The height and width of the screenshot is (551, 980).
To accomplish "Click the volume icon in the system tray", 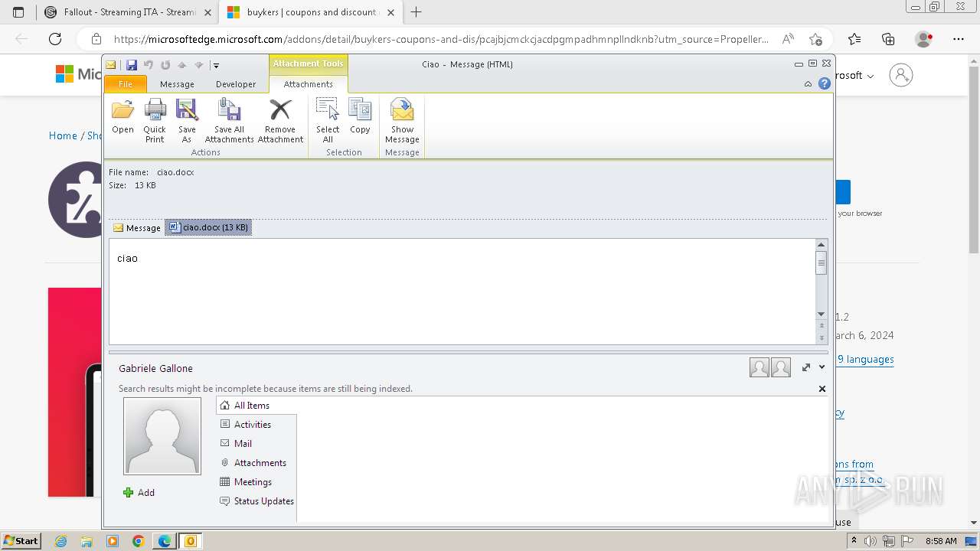I will 871,541.
